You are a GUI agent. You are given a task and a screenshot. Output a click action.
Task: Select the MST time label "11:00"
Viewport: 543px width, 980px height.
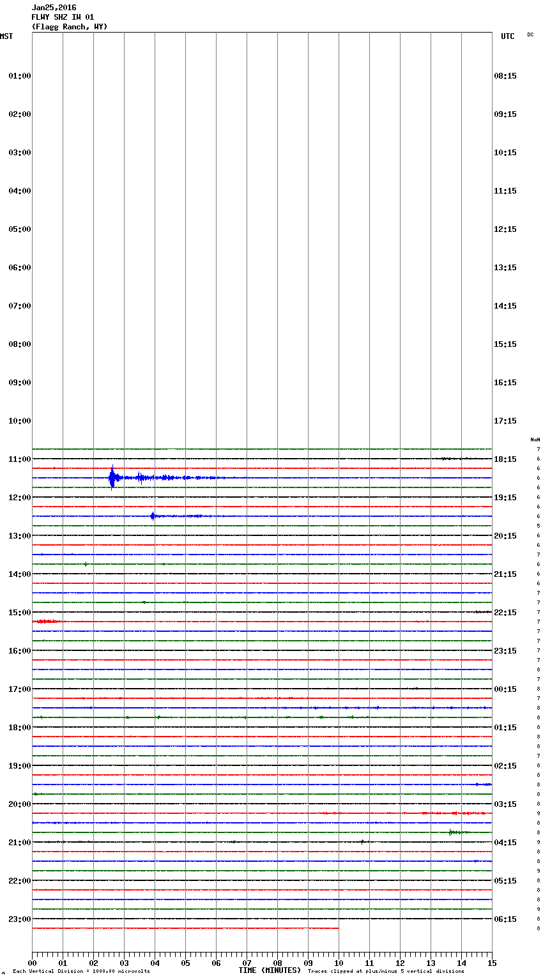(20, 459)
